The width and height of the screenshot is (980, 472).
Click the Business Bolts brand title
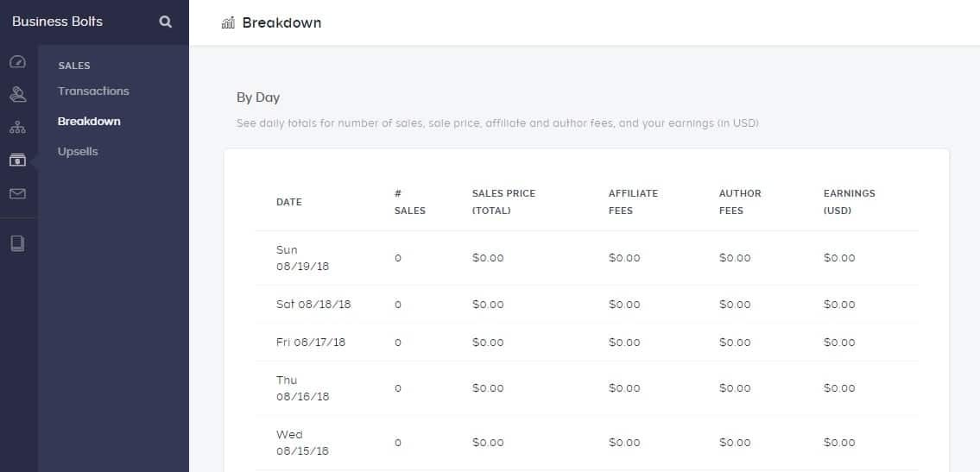[x=57, y=22]
